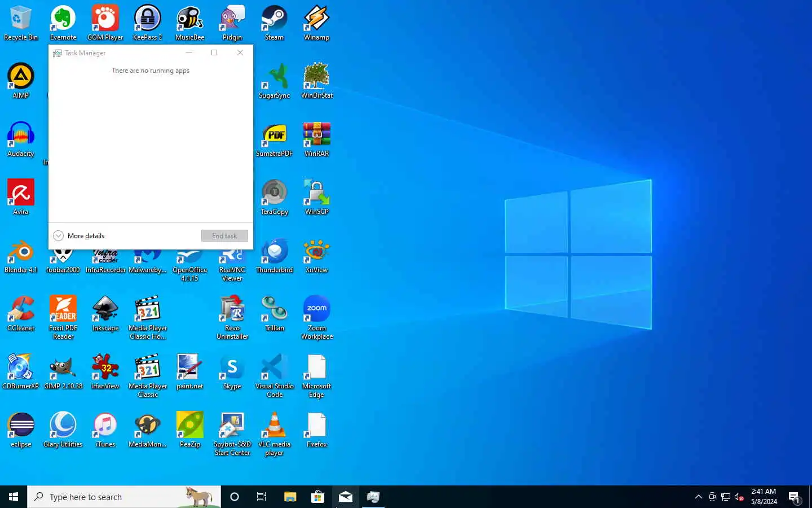This screenshot has height=508, width=812.
Task: Select the Avira desktop icon
Action: click(x=21, y=197)
